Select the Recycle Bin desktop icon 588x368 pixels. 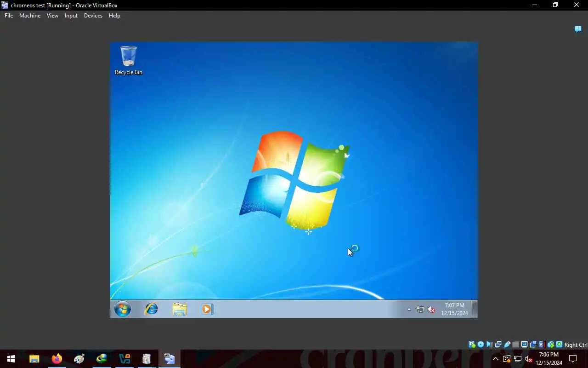coord(129,60)
